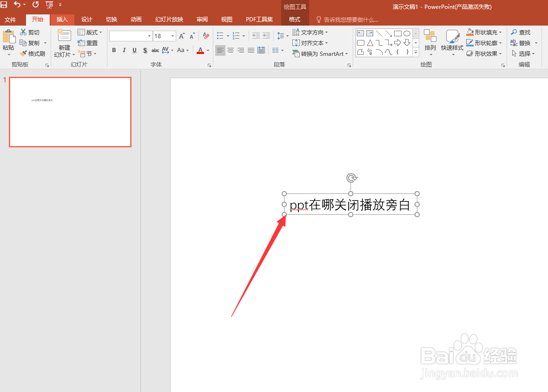Select the line shape in gallery

click(x=379, y=33)
